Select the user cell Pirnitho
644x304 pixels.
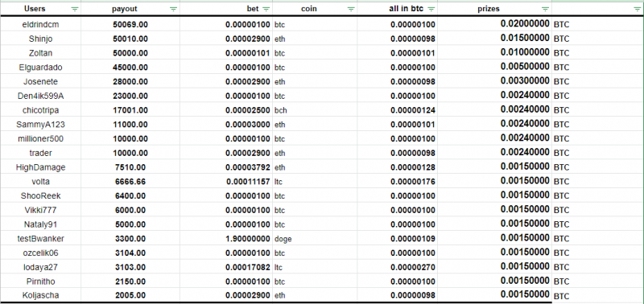click(41, 281)
